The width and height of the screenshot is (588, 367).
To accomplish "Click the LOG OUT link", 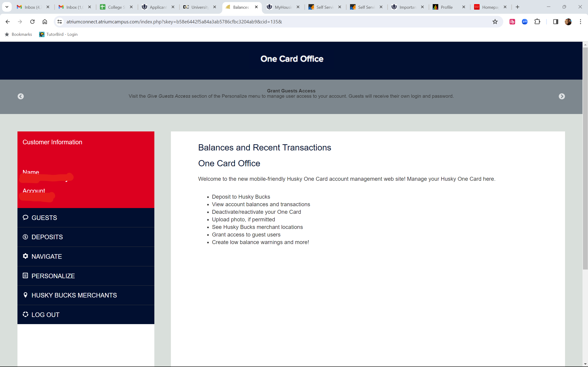I will (x=45, y=314).
